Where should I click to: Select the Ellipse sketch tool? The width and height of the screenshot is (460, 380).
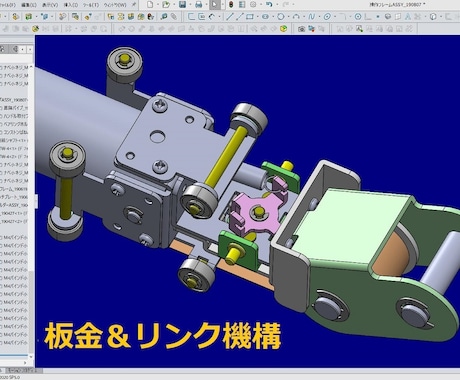coord(327,16)
